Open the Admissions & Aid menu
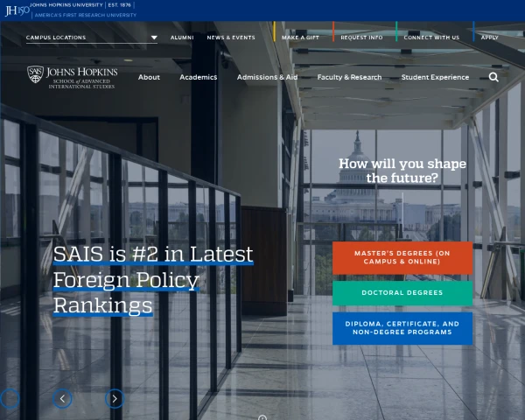525x420 pixels. pyautogui.click(x=267, y=77)
